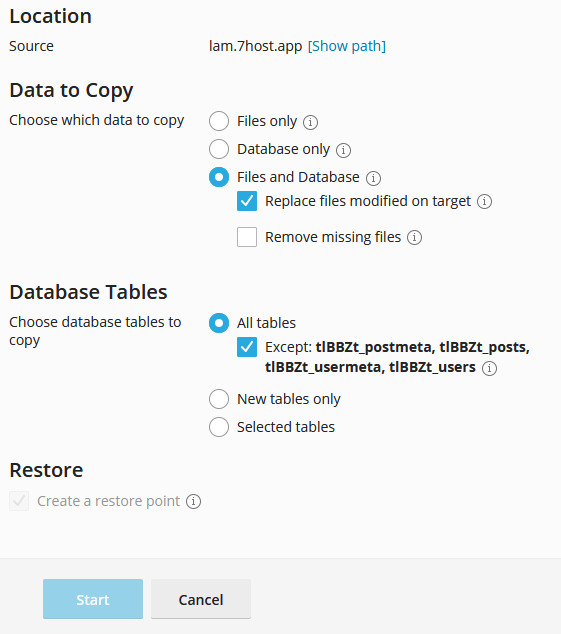Select the Files only radio button
The image size is (561, 634).
219,121
